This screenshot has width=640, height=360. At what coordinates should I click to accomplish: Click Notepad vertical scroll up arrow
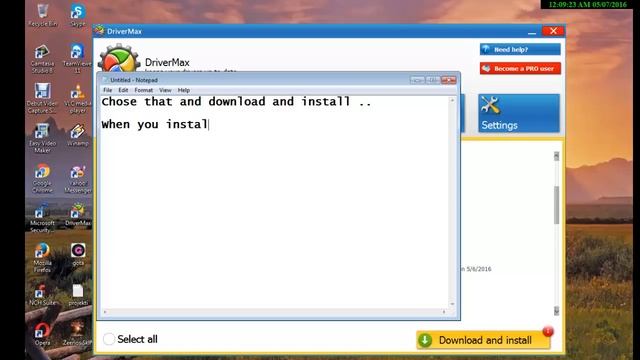452,100
